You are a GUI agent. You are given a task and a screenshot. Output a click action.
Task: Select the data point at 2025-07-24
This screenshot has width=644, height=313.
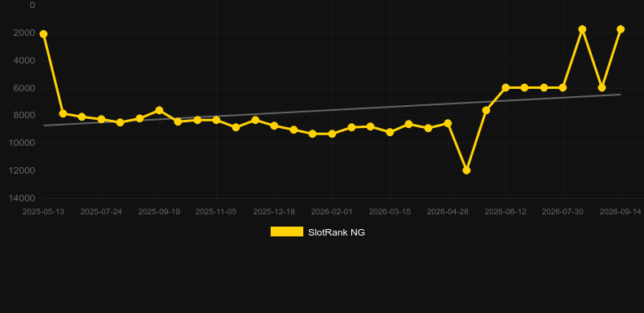[x=101, y=119]
